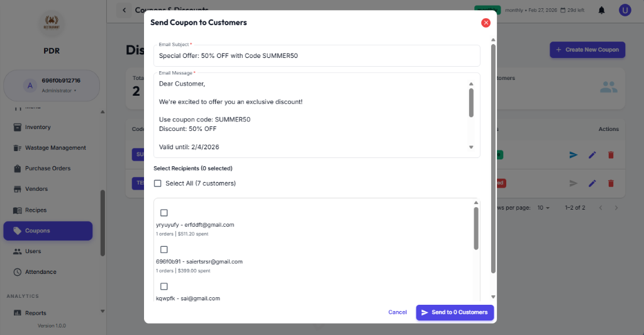Click previous page chevron in pagination
644x335 pixels.
coord(601,208)
